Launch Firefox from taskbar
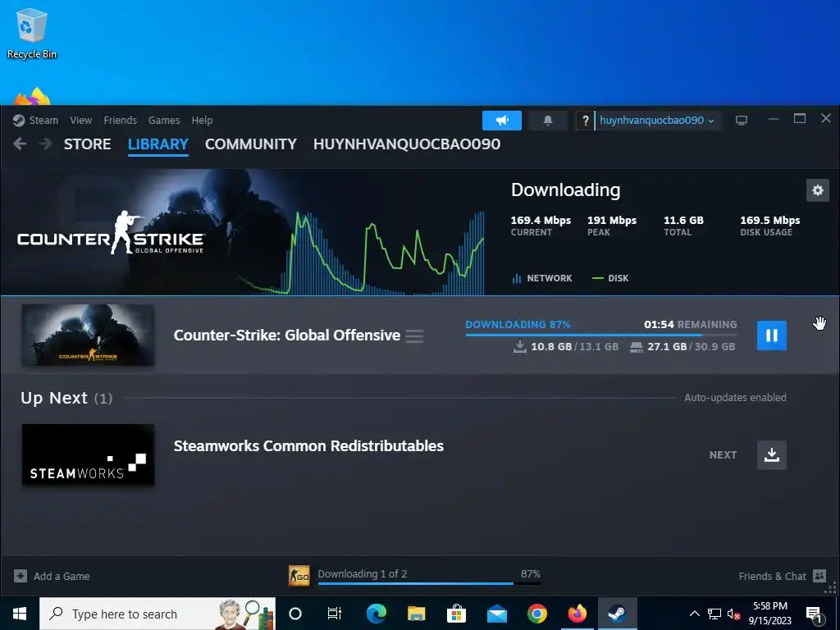840x630 pixels. tap(577, 614)
